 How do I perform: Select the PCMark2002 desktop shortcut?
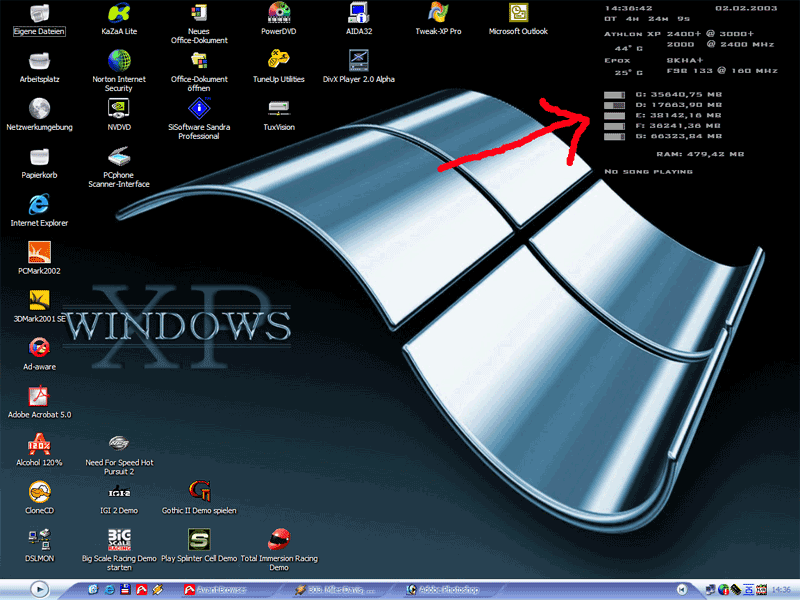click(39, 258)
